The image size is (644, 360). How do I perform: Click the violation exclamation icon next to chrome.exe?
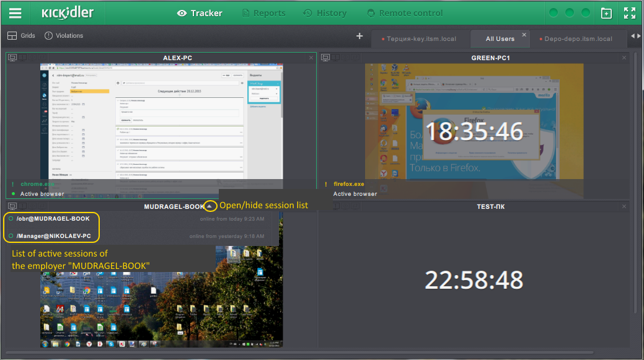click(x=13, y=184)
